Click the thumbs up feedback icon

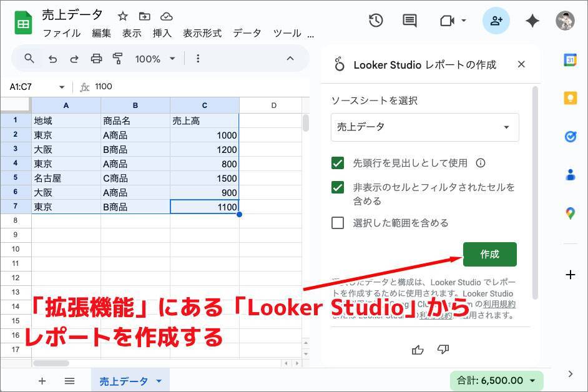tap(418, 350)
